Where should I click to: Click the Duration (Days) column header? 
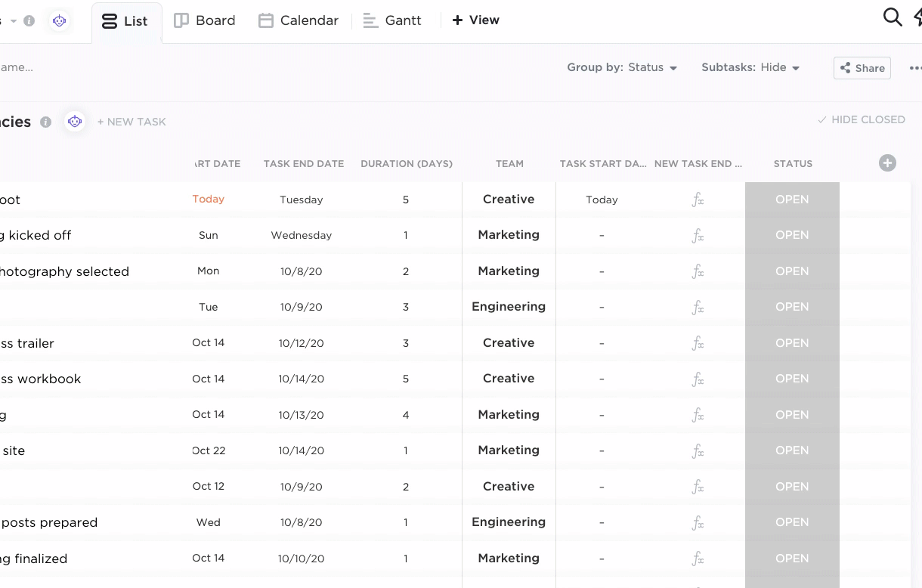click(x=407, y=163)
